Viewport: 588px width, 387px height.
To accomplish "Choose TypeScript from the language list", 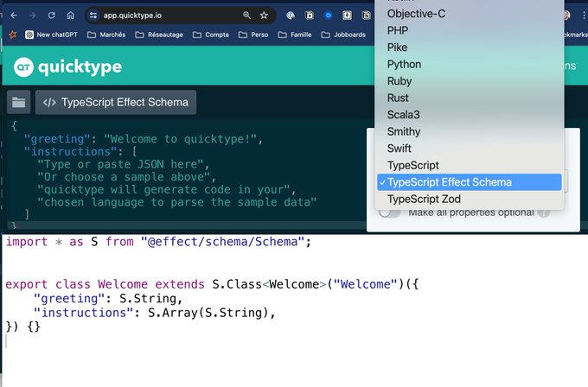I will 470,166.
